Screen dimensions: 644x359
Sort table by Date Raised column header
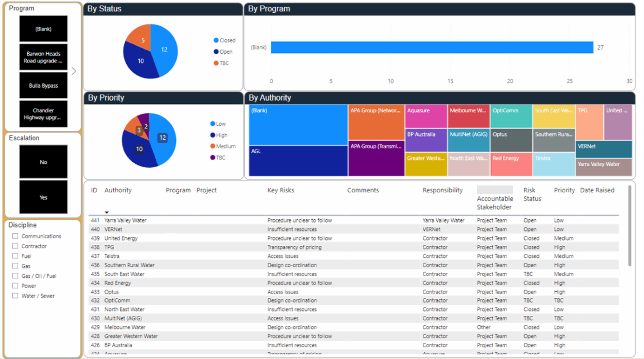[x=597, y=190]
